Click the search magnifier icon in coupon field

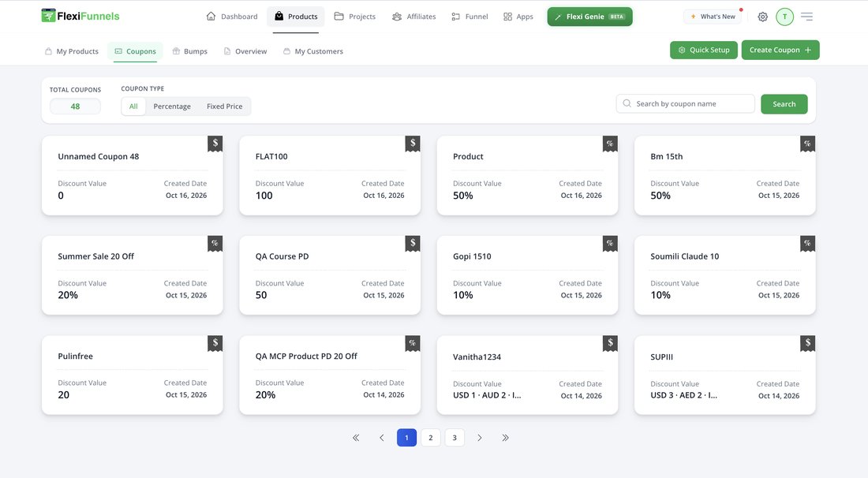(x=627, y=103)
